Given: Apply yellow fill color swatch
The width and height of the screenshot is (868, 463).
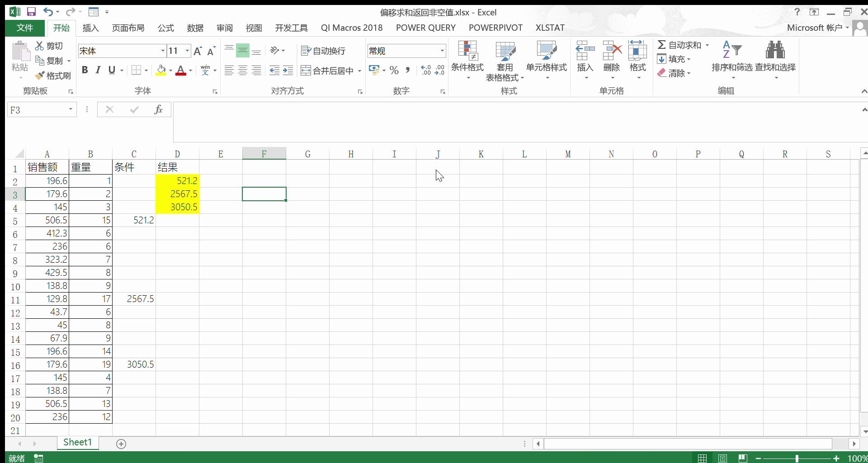Looking at the screenshot, I should coord(161,71).
